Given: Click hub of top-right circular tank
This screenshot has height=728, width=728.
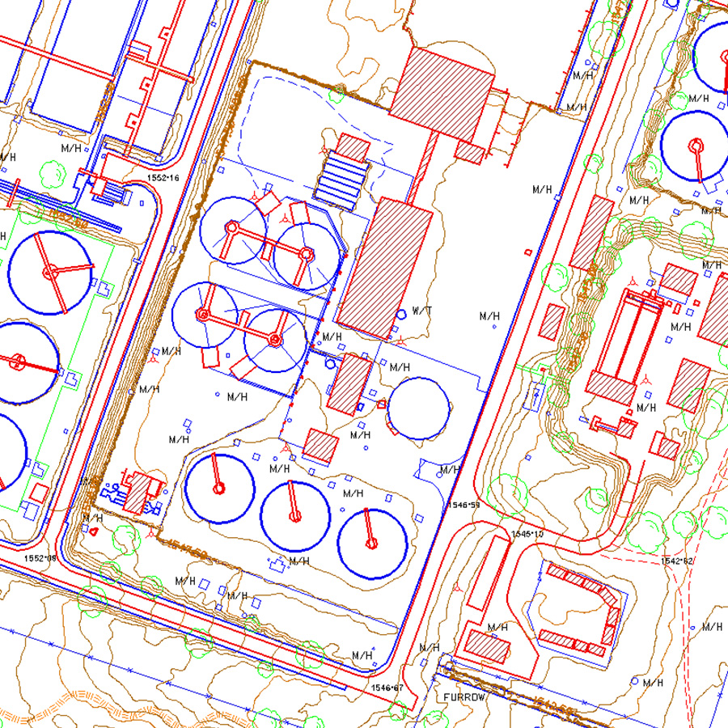Looking at the screenshot, I should (x=695, y=146).
